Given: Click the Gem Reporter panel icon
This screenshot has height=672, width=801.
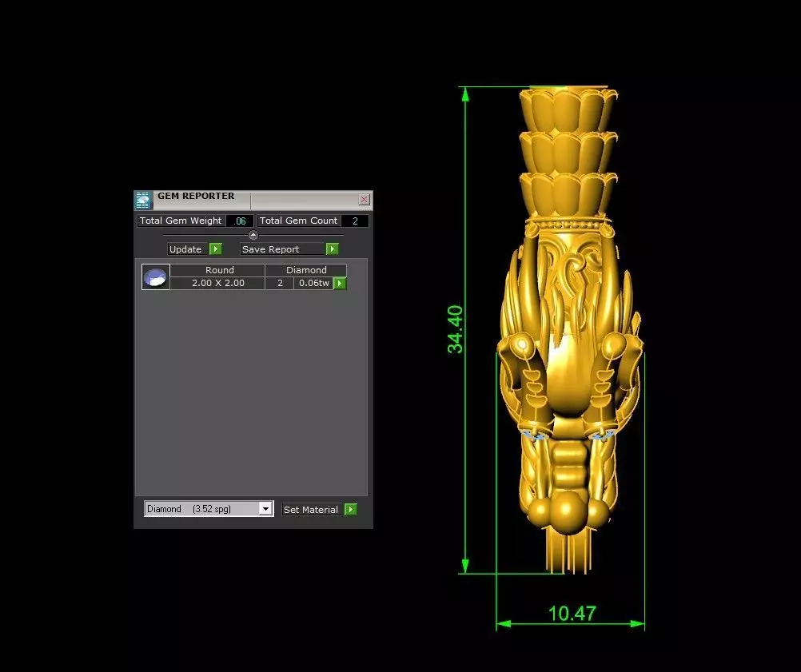Looking at the screenshot, I should (x=143, y=201).
